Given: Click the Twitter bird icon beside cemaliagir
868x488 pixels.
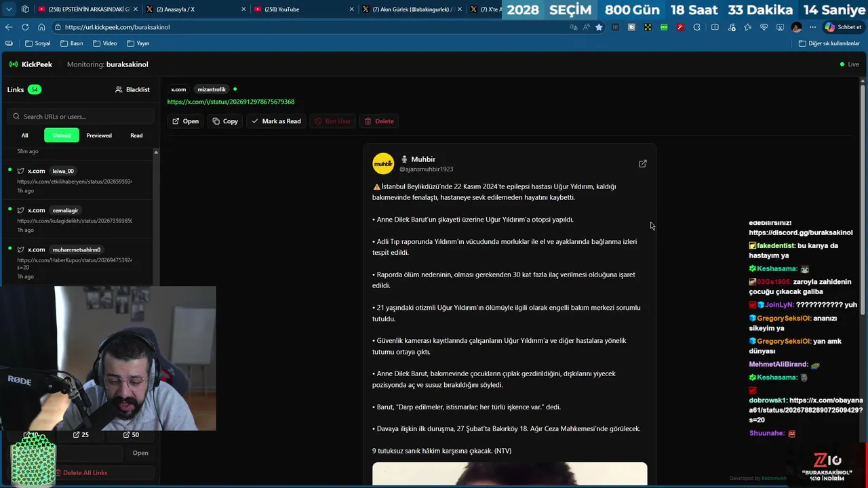Looking at the screenshot, I should coord(20,210).
